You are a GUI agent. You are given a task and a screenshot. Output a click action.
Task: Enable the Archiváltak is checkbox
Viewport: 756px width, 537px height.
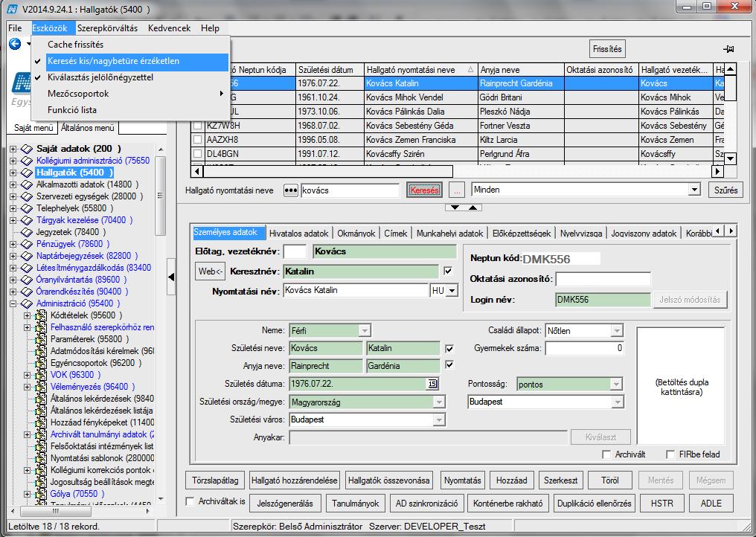click(190, 501)
